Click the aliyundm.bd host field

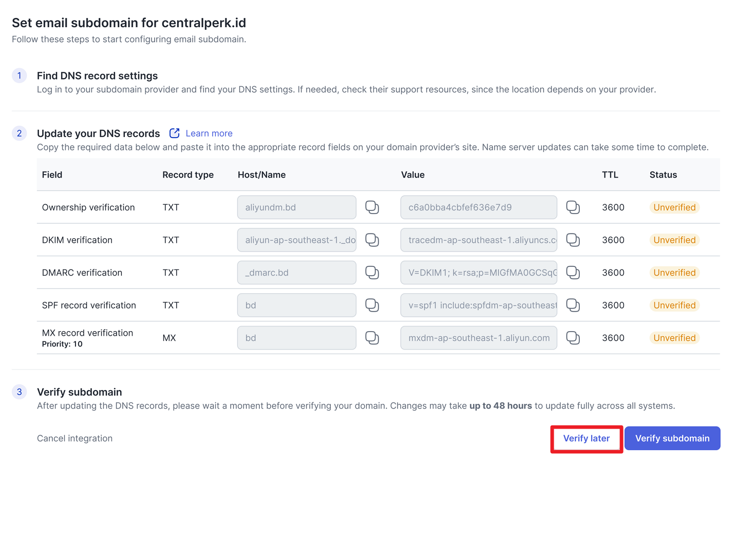(296, 207)
